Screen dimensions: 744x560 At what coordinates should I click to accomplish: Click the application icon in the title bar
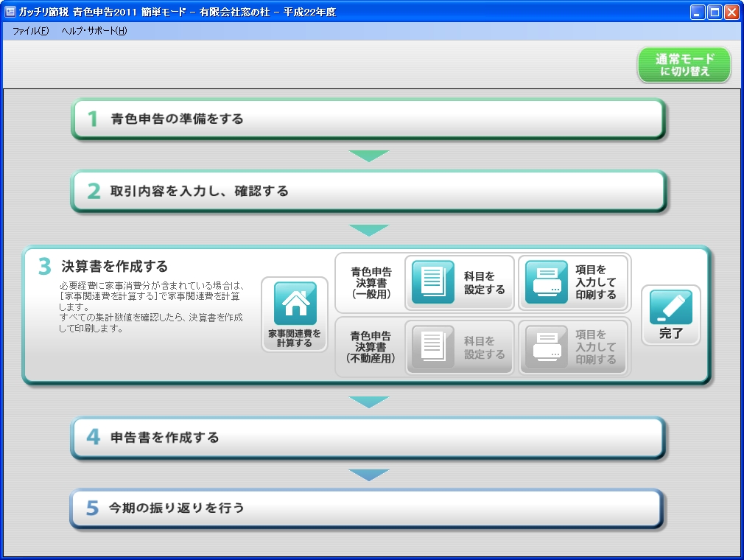tap(9, 11)
